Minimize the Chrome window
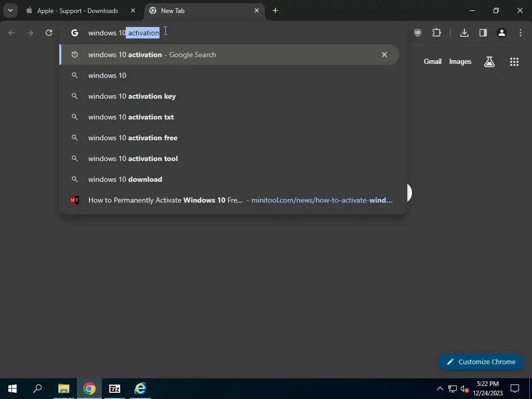This screenshot has width=532, height=399. click(x=472, y=10)
